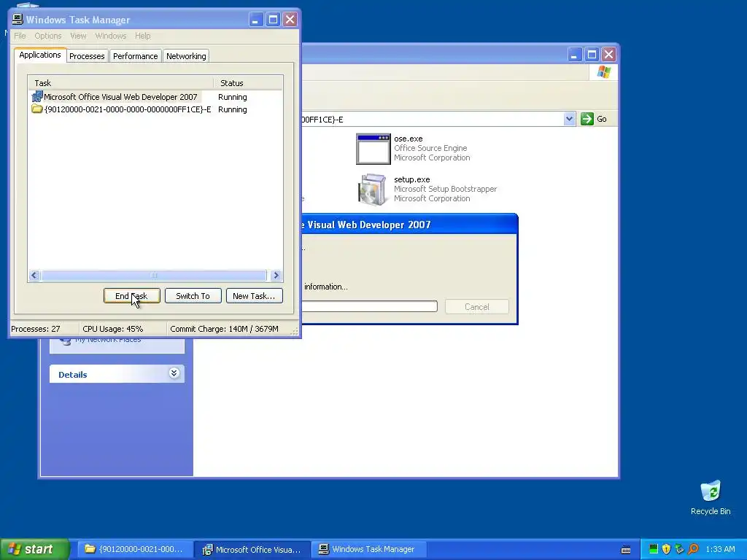
Task: Click the Processes: 27 status bar entry
Action: [36, 329]
